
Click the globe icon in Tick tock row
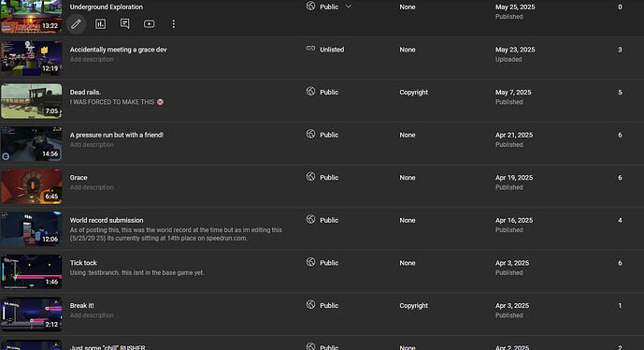pyautogui.click(x=311, y=262)
